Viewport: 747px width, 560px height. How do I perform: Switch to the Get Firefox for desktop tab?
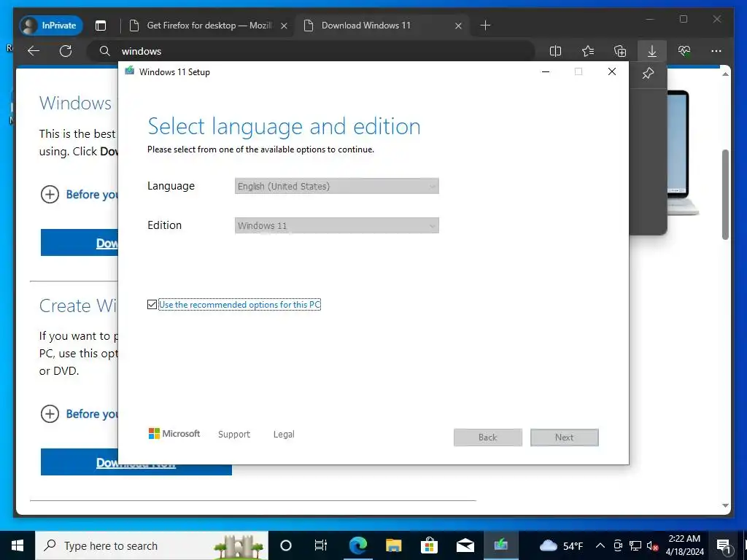coord(209,26)
